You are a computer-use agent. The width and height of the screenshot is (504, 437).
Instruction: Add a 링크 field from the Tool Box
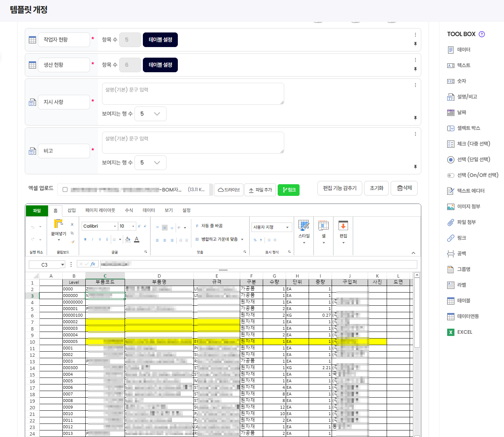point(457,238)
